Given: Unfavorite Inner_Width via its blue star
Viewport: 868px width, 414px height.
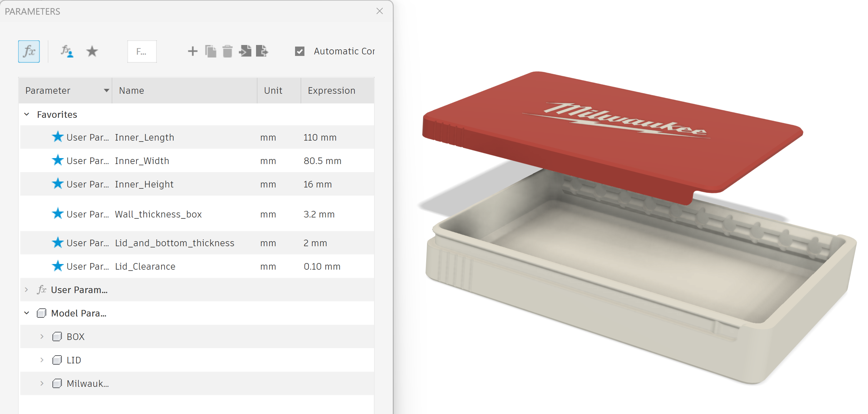Looking at the screenshot, I should click(x=58, y=161).
